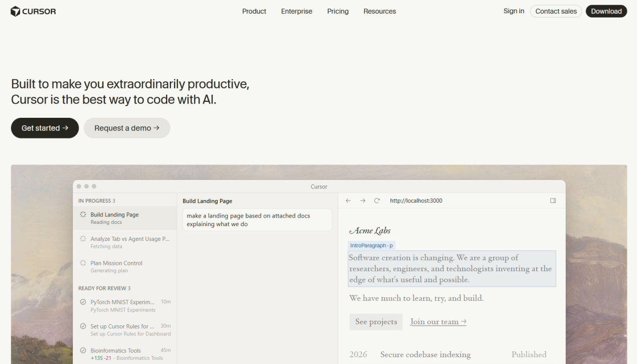Open the Product menu
The width and height of the screenshot is (637, 364).
(254, 11)
